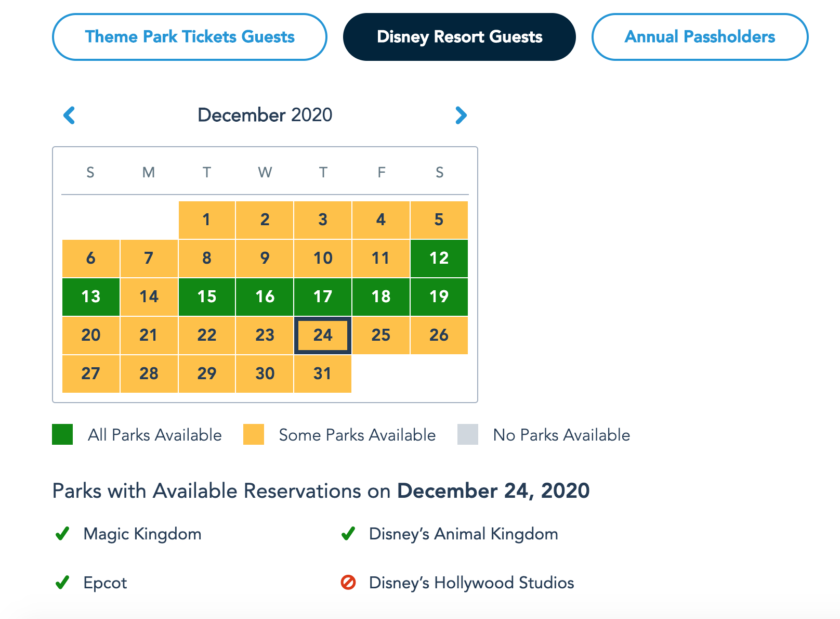840x619 pixels.
Task: Switch to Theme Park Tickets Guests tab
Action: (x=190, y=37)
